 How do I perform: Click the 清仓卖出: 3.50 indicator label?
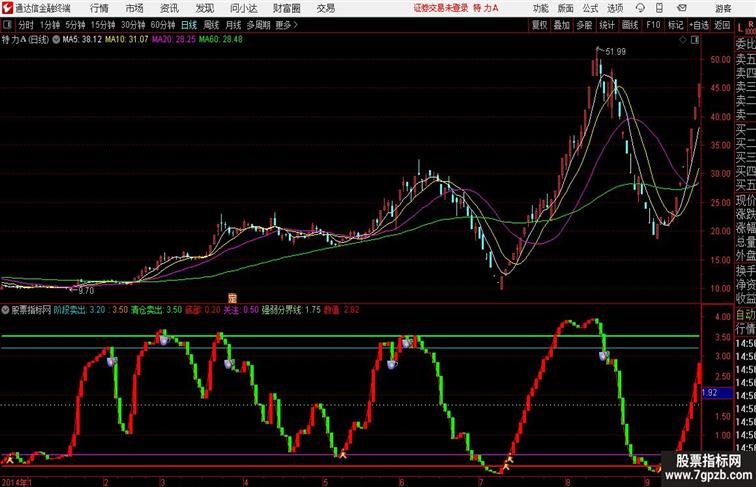[x=156, y=310]
